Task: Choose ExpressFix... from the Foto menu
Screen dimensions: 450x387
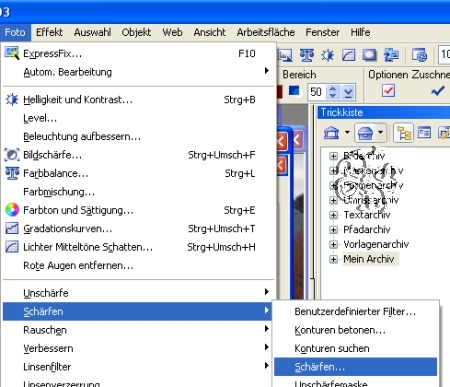Action: pyautogui.click(x=138, y=53)
